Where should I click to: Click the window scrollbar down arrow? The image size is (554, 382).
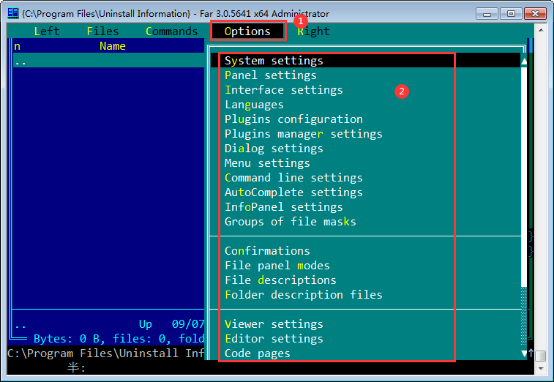point(541,368)
